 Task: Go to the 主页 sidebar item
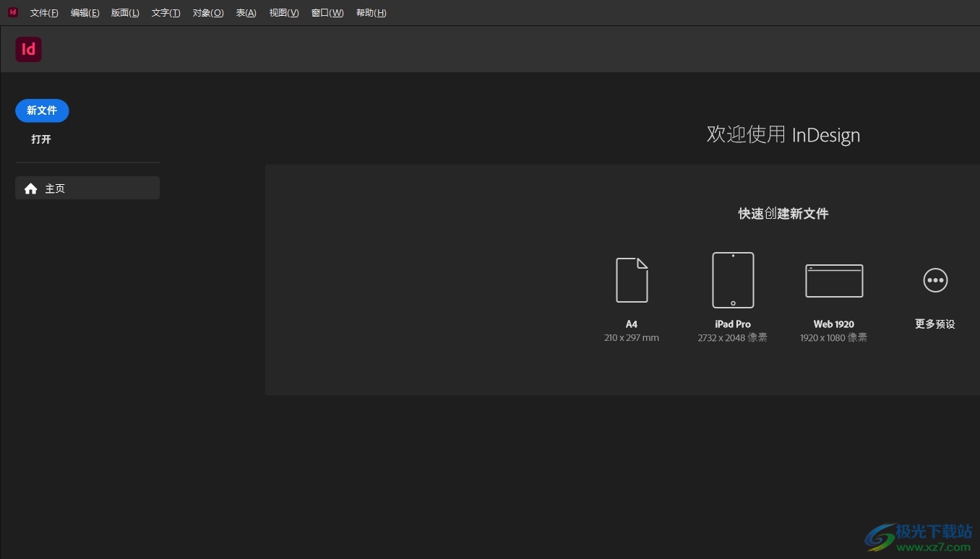coord(87,188)
